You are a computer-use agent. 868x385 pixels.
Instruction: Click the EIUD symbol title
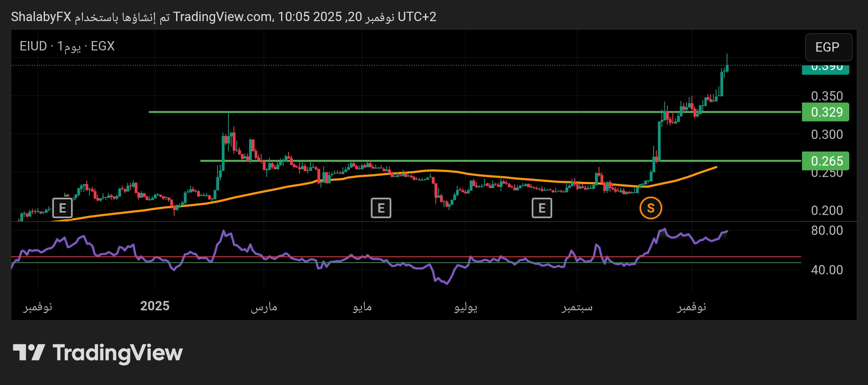tap(33, 46)
